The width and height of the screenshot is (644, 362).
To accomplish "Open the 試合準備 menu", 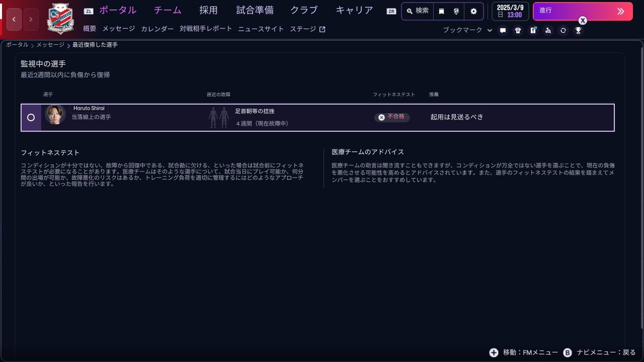I will tap(254, 10).
